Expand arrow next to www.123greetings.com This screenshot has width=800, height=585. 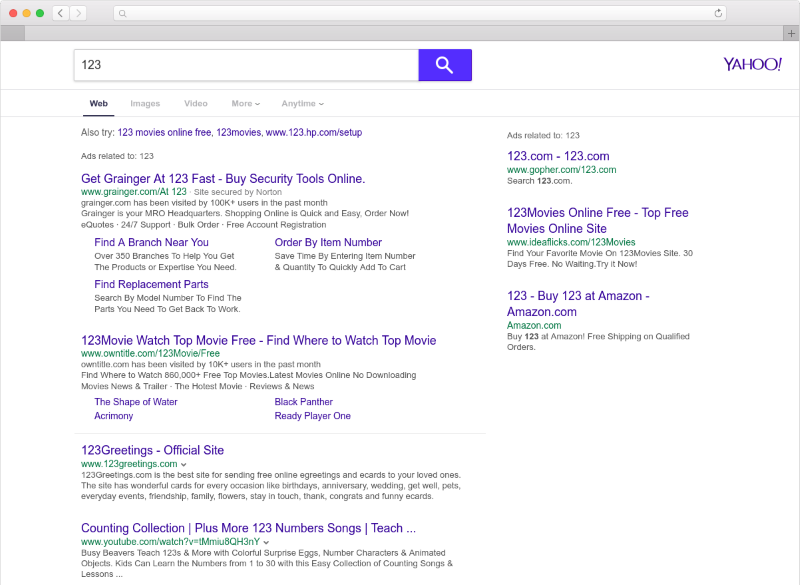tap(184, 464)
